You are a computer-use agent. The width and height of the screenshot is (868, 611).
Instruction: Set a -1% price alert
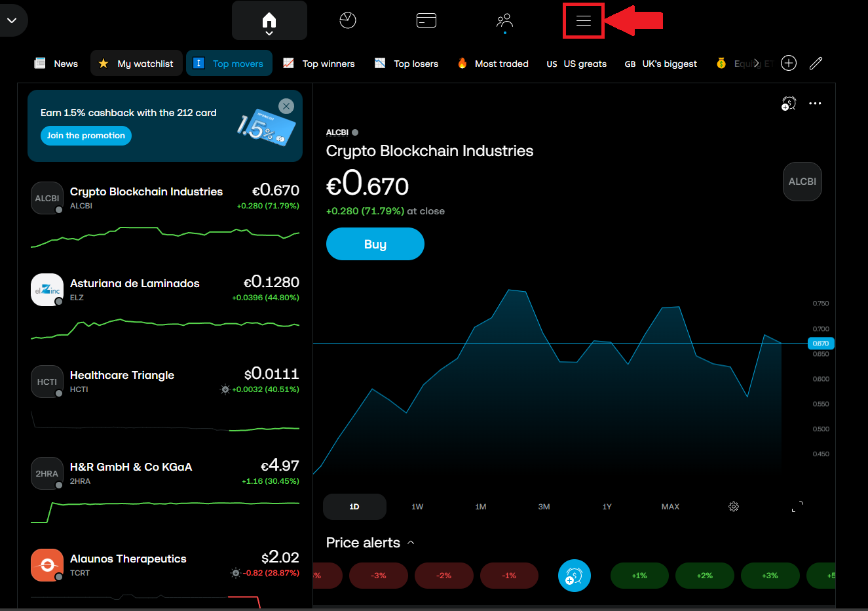tap(510, 576)
